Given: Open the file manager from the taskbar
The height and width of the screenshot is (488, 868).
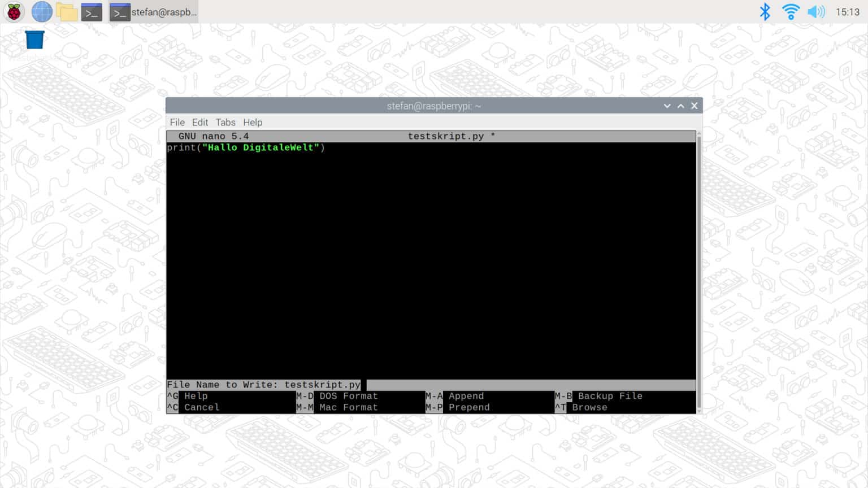Looking at the screenshot, I should pyautogui.click(x=66, y=11).
